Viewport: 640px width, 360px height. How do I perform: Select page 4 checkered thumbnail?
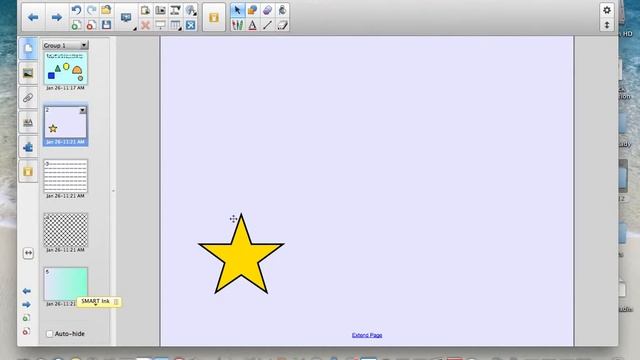65,230
